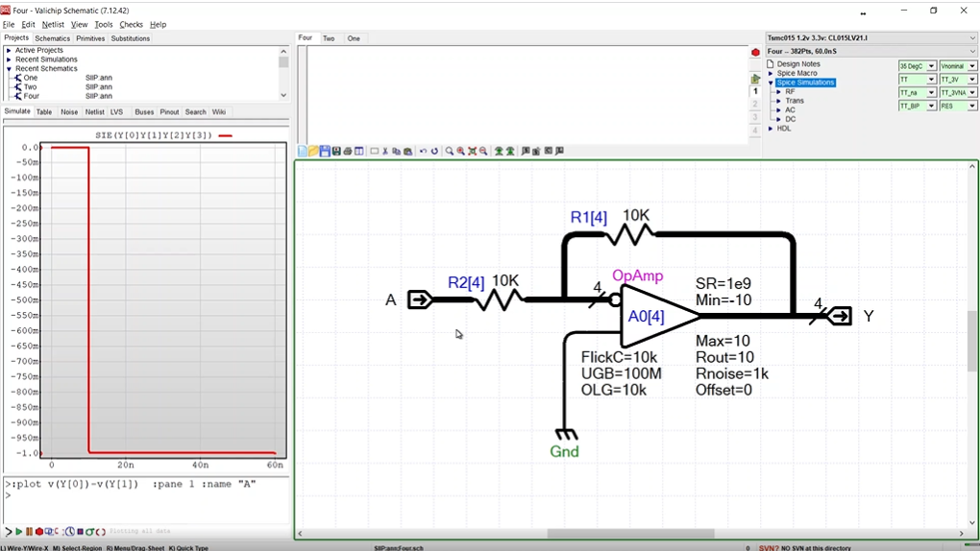Image resolution: width=980 pixels, height=551 pixels.
Task: Click the red stop icon beside Four dropdown
Action: click(755, 52)
